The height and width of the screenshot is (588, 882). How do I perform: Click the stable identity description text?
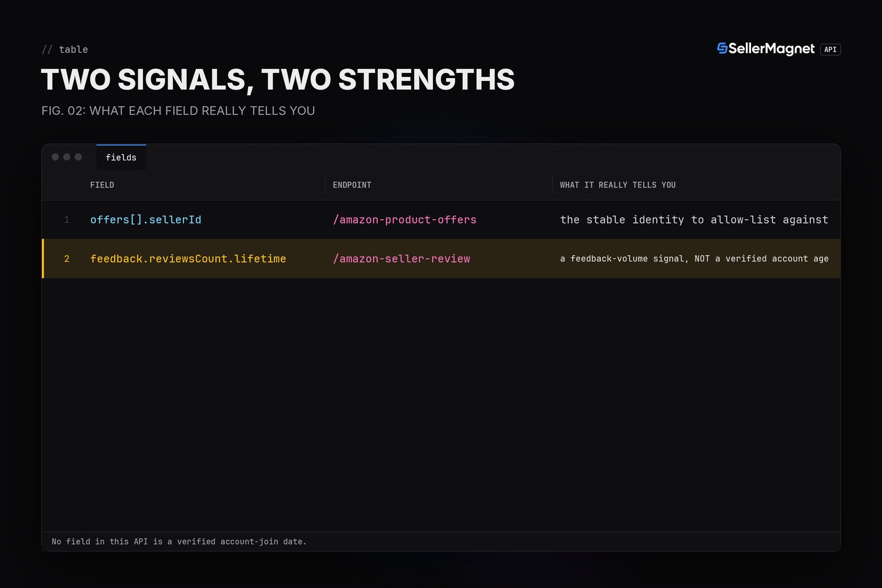click(x=694, y=220)
